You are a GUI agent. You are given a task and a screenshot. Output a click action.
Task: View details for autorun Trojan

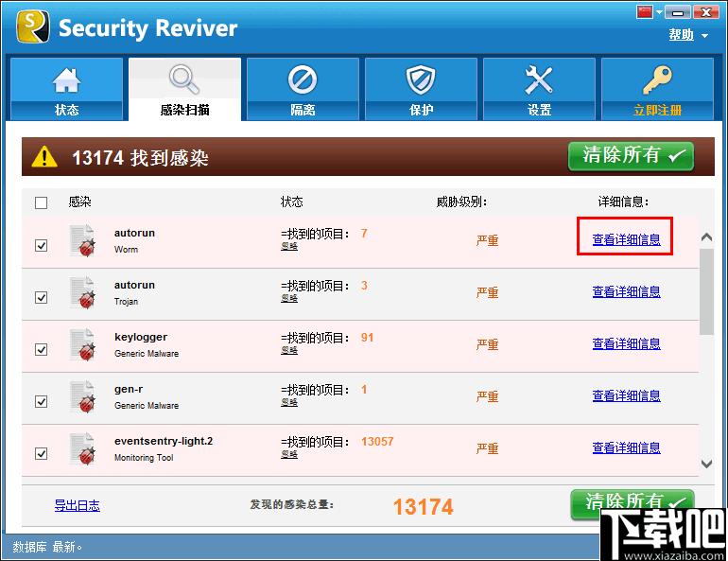click(x=626, y=291)
